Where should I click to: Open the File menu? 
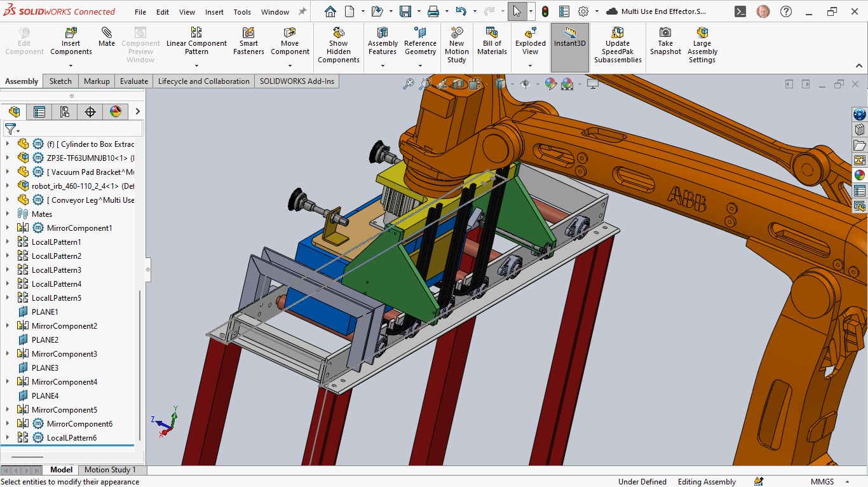pyautogui.click(x=140, y=12)
